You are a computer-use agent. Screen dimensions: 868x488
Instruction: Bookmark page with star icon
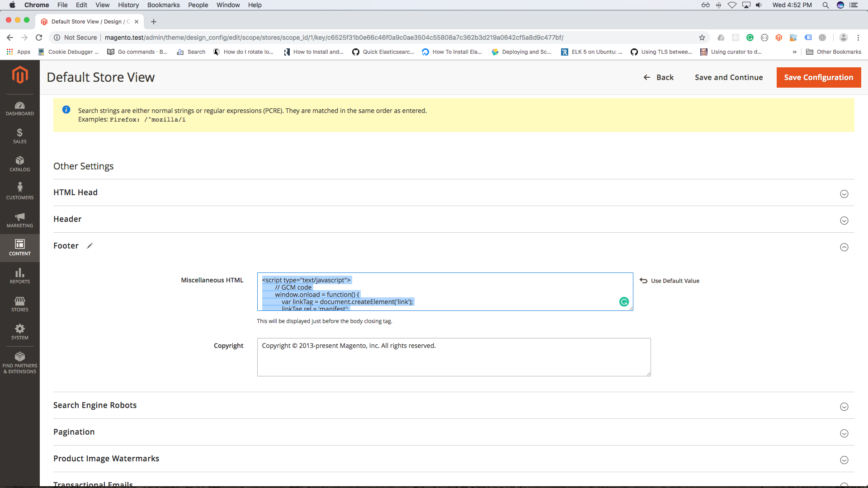coord(702,38)
